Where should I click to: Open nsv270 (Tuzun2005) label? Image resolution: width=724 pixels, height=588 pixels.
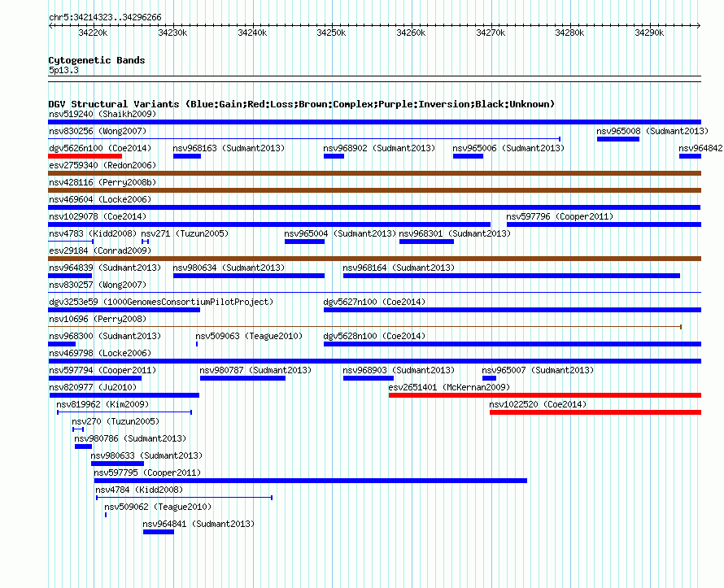click(x=116, y=421)
